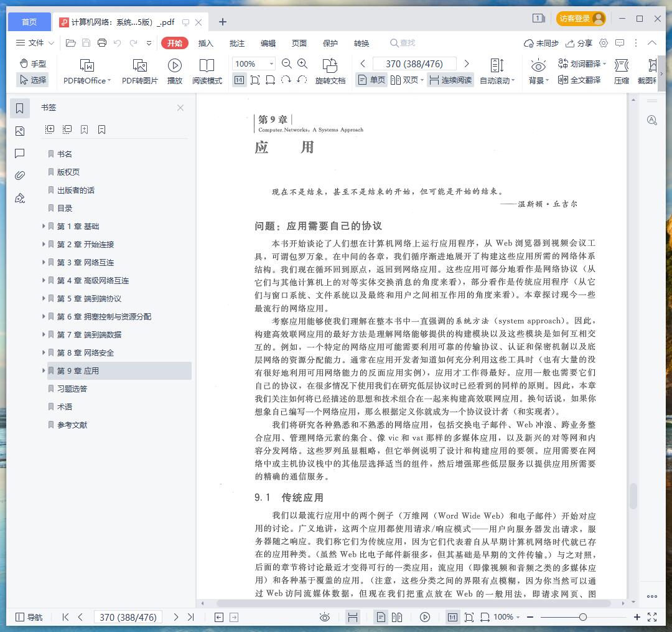
Task: Open the 批注 ribbon tab
Action: point(237,43)
